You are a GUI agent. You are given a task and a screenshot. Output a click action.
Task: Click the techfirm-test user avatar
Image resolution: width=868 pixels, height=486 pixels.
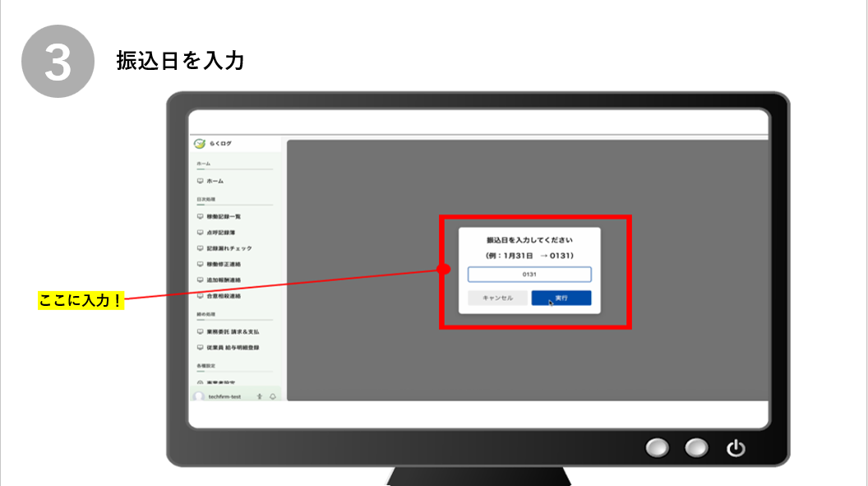[x=199, y=396]
